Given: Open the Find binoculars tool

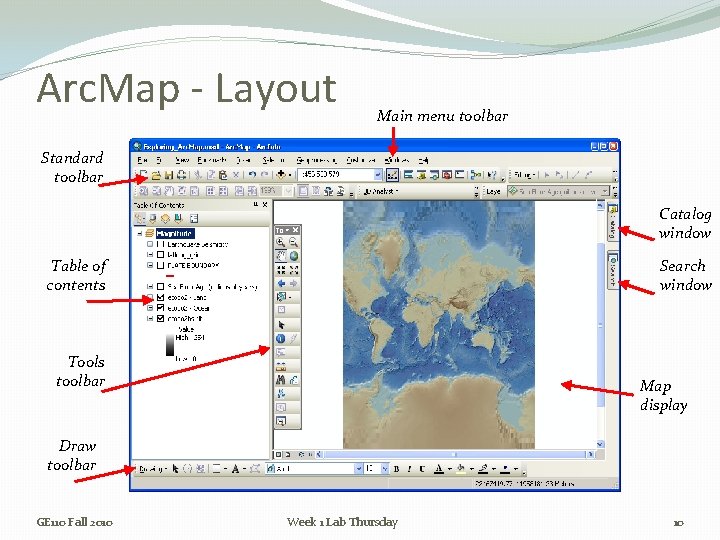Looking at the screenshot, I should point(281,380).
